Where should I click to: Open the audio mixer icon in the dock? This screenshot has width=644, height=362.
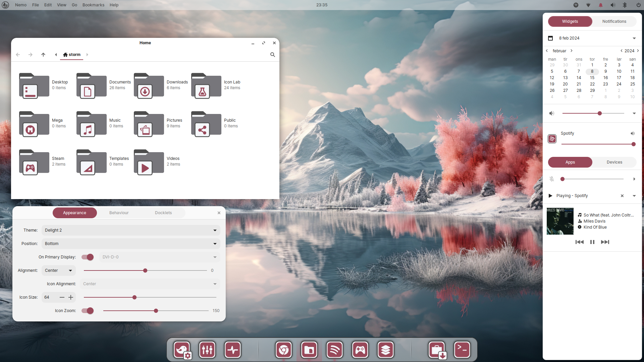(207, 350)
